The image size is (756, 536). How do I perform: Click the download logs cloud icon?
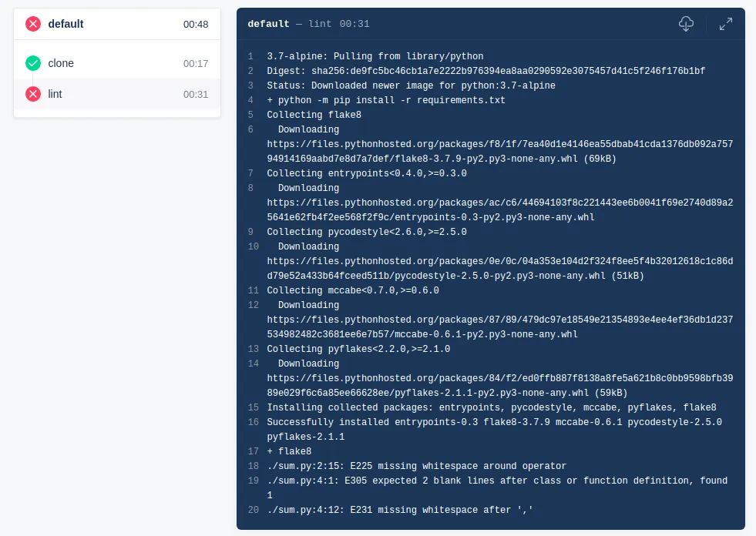click(686, 24)
